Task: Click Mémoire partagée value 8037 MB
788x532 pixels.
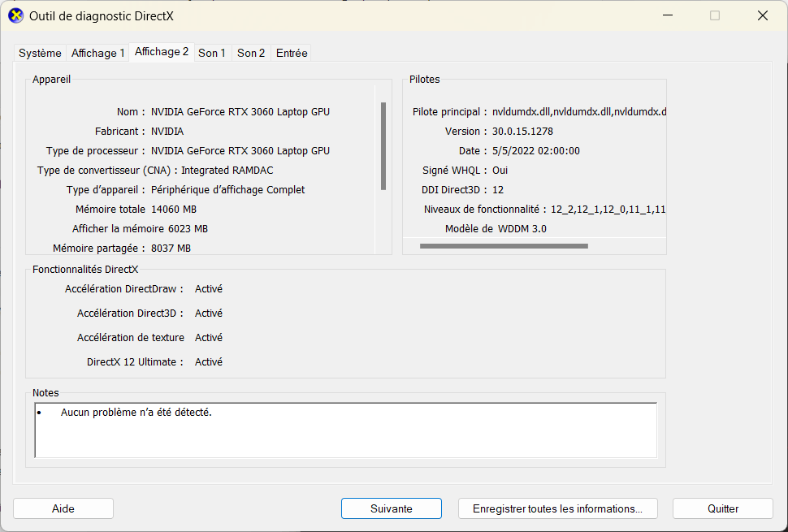Action: [x=171, y=249]
